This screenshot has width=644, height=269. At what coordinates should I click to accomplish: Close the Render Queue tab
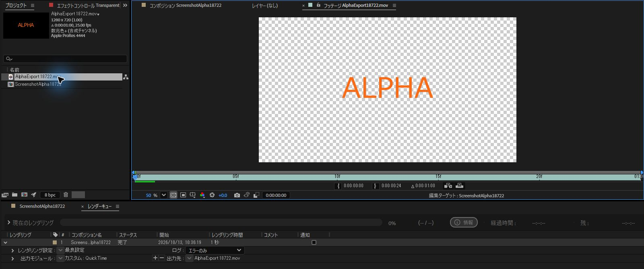click(x=83, y=207)
